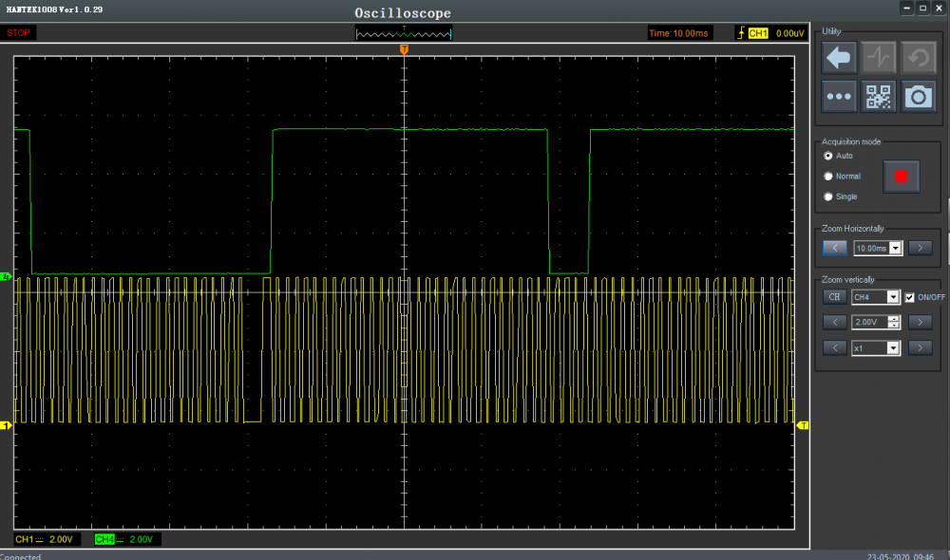Click the left arrow under Zoom Horizontally

pyautogui.click(x=834, y=248)
